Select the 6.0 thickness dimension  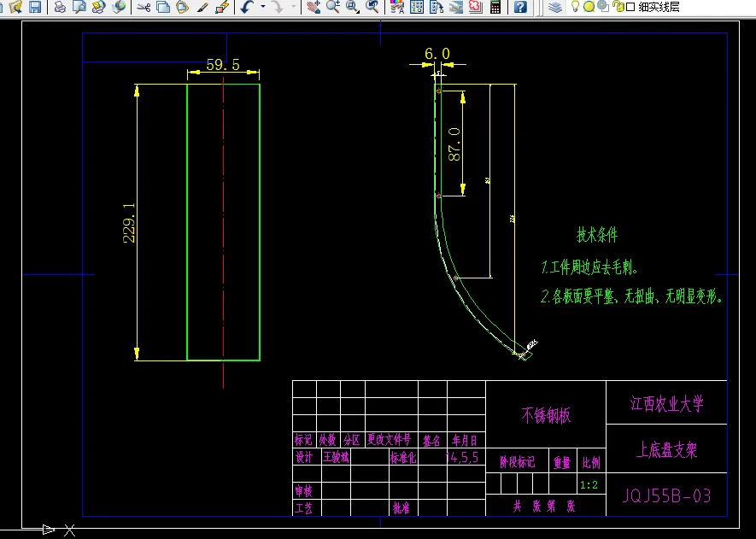pos(437,54)
